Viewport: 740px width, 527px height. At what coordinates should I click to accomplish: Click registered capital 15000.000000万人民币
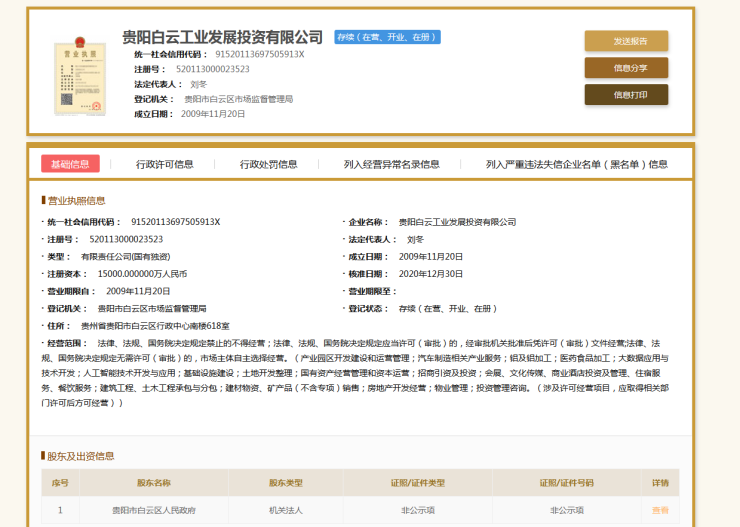click(142, 274)
